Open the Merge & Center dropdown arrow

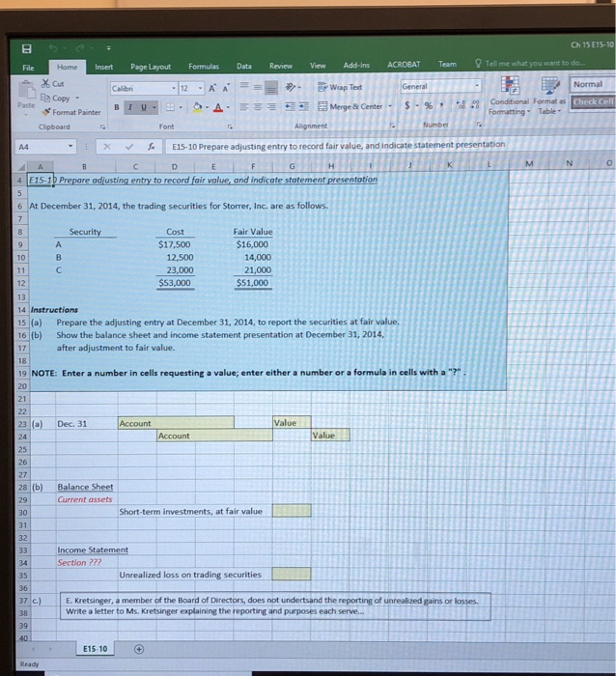coord(390,106)
